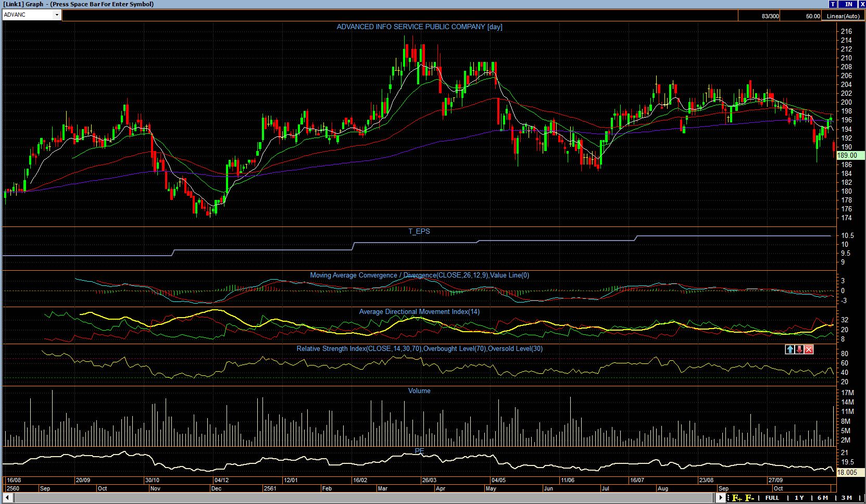
Task: Click the F- zoom out icon
Action: pos(750,498)
